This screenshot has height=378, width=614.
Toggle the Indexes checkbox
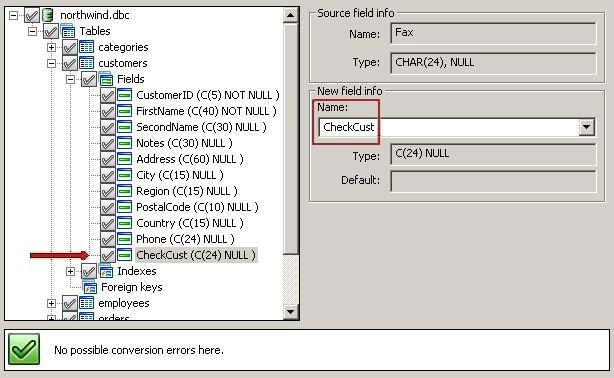[x=88, y=271]
